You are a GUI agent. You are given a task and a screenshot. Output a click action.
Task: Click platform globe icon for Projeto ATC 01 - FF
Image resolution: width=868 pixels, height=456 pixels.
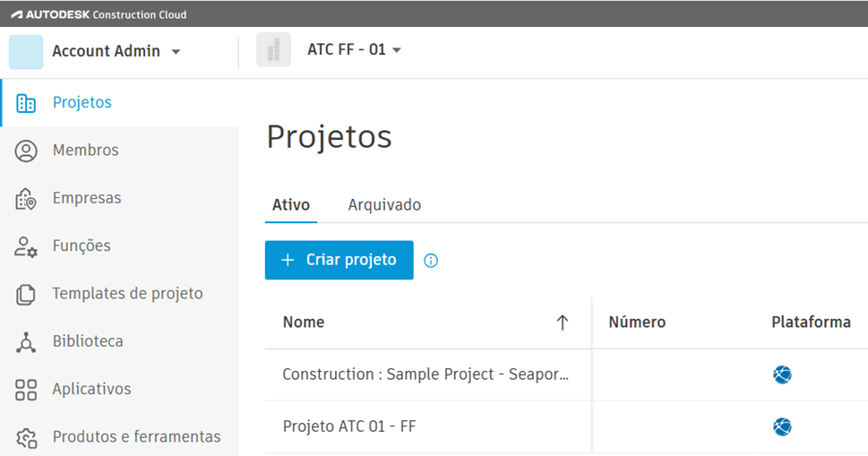click(782, 426)
